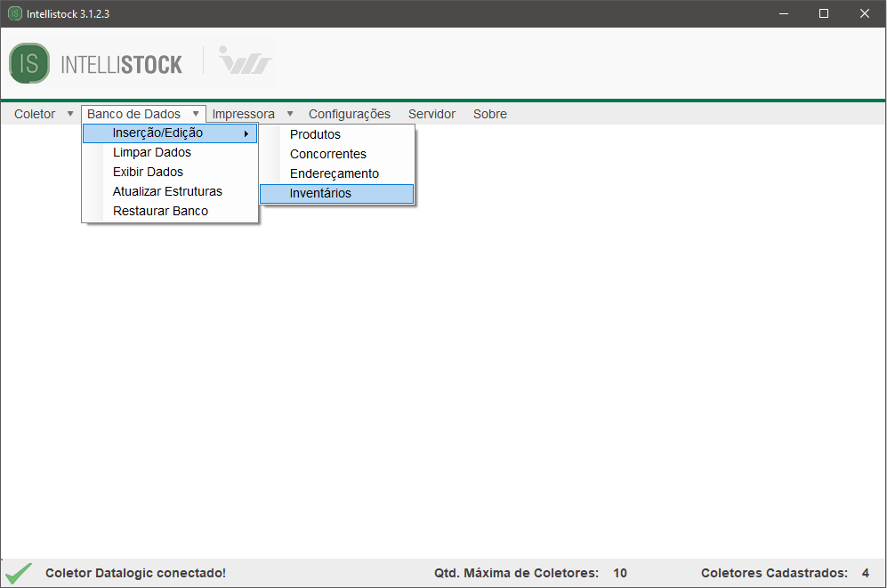Click Atualizar Estruturas in the menu
Image resolution: width=887 pixels, height=588 pixels.
click(167, 191)
